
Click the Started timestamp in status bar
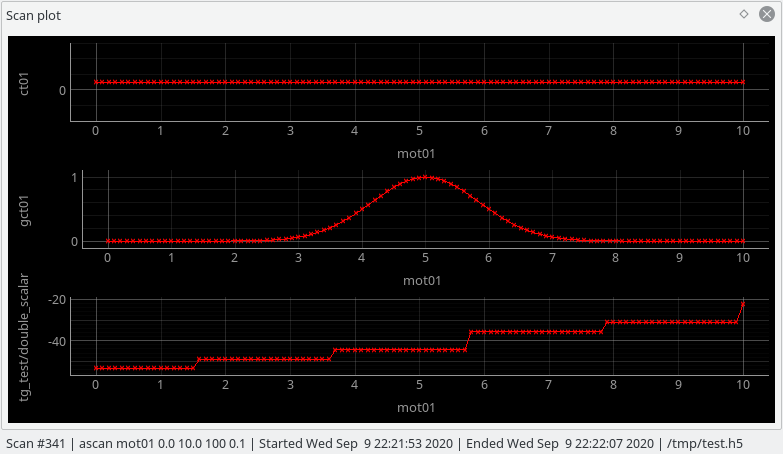click(x=356, y=444)
